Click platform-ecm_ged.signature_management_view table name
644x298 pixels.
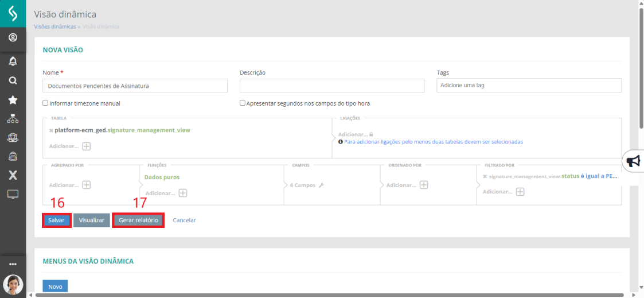click(122, 130)
